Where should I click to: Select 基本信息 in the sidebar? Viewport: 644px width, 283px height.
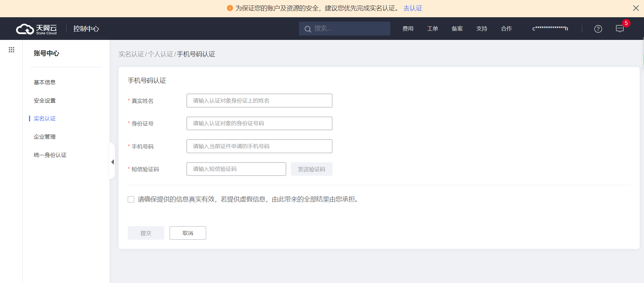tap(45, 82)
